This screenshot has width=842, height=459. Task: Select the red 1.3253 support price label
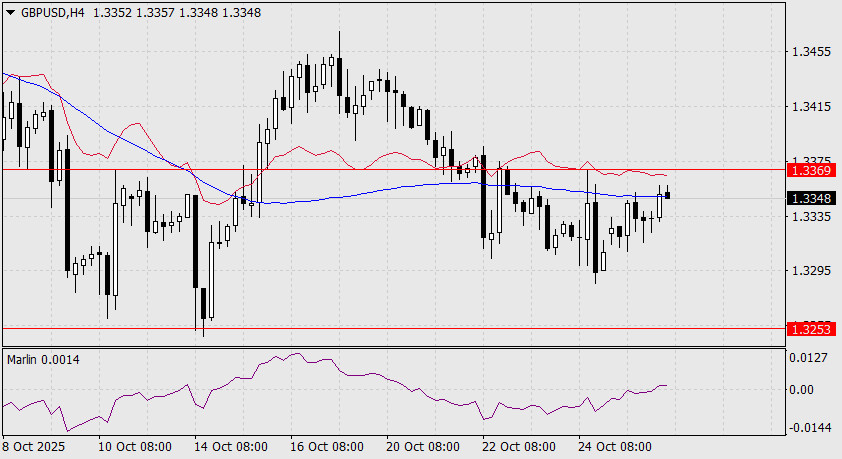click(x=806, y=328)
